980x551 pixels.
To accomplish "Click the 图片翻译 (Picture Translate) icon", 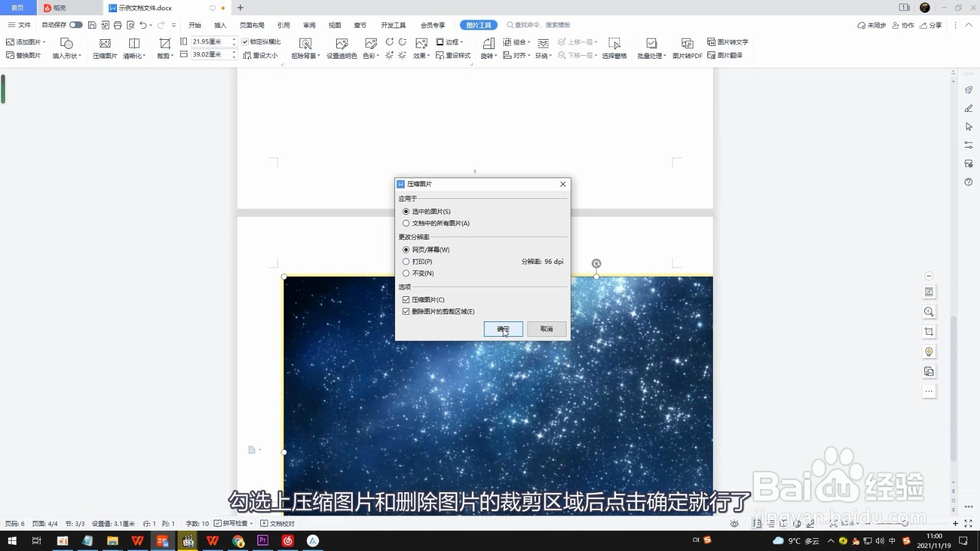I will (725, 55).
